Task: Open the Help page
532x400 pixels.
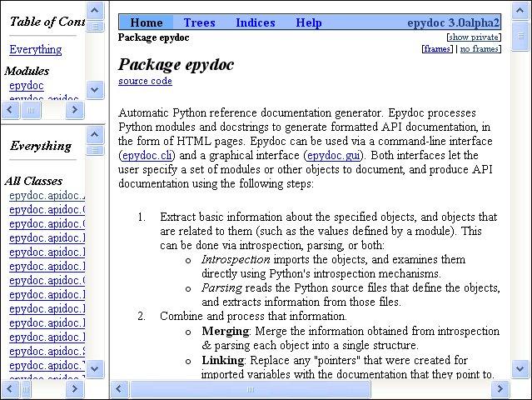Action: click(309, 22)
